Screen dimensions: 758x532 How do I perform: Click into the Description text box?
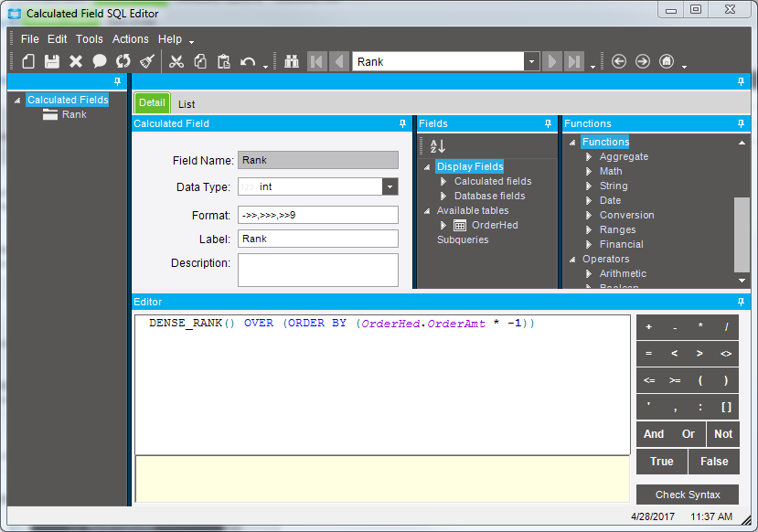coord(317,270)
